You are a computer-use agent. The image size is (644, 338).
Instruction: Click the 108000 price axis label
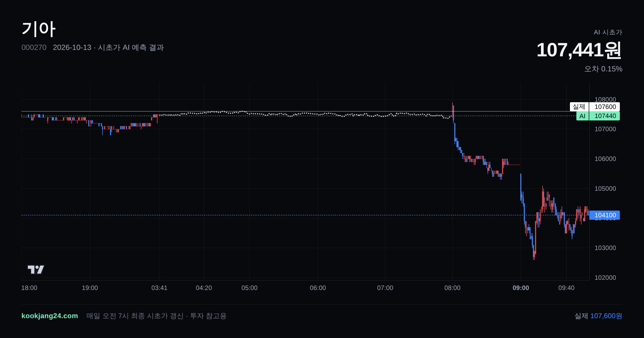coord(605,100)
